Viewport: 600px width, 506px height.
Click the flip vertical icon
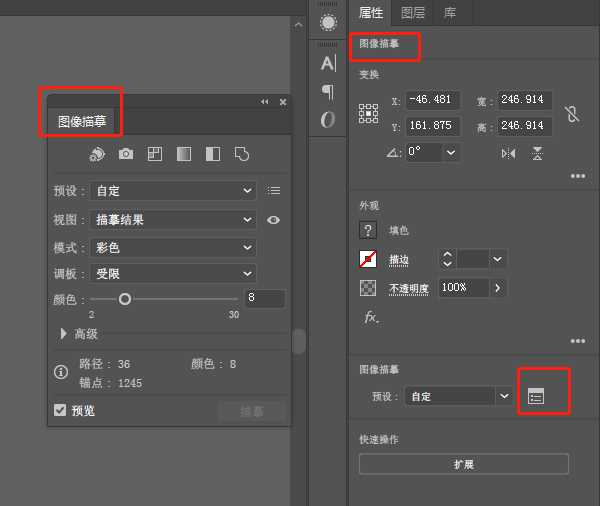coord(537,153)
